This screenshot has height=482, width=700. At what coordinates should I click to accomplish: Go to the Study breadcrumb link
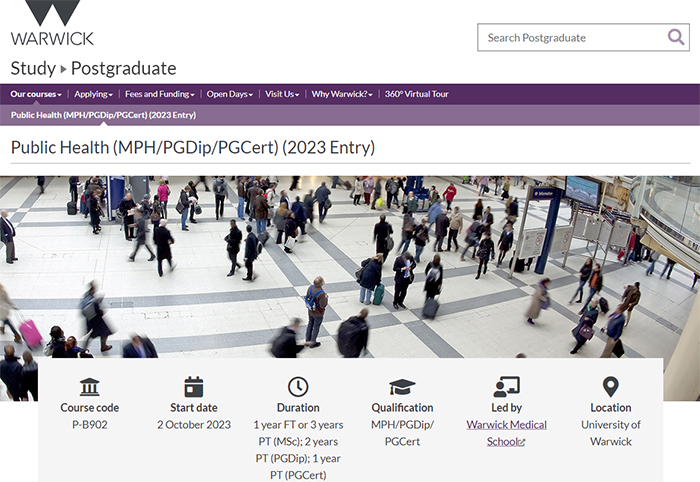33,68
